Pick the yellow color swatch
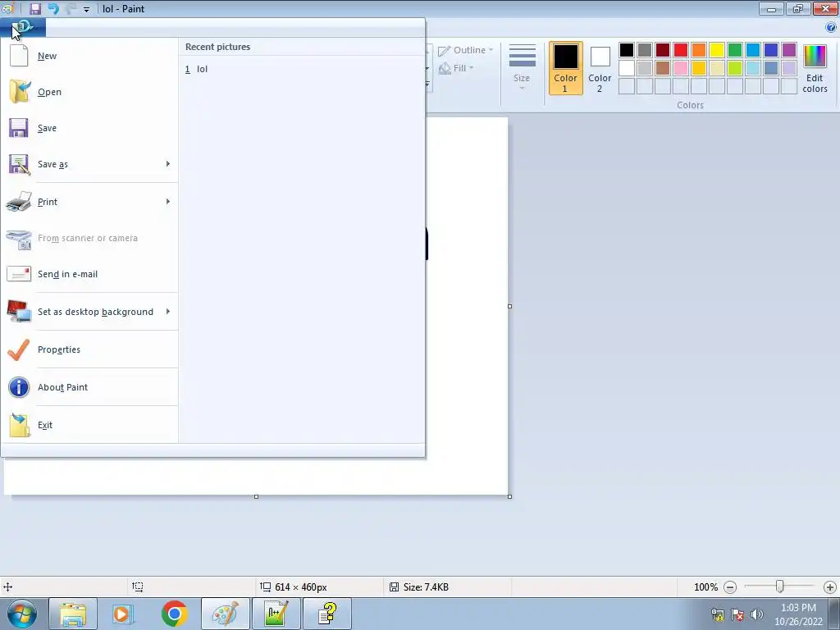Viewport: 840px width, 630px height. click(x=716, y=50)
